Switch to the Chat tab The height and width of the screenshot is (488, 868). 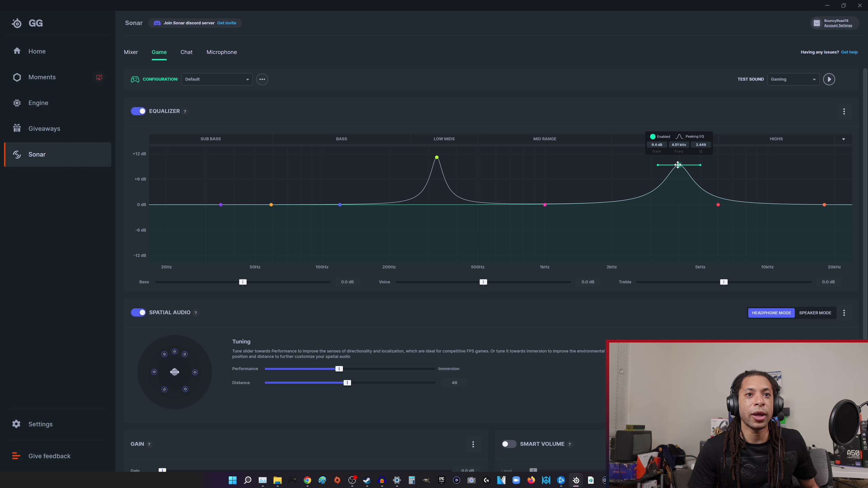tap(186, 52)
